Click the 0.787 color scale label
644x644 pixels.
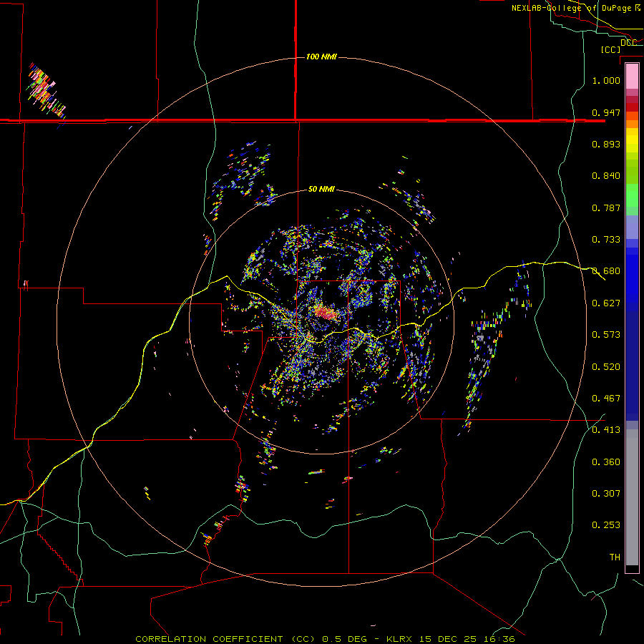(x=606, y=208)
